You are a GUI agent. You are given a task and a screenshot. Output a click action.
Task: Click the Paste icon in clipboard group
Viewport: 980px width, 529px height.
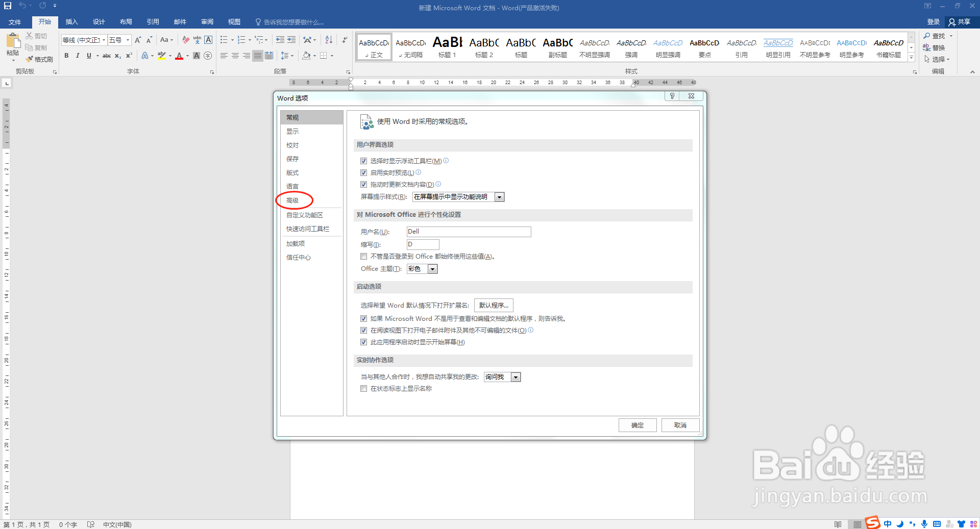[13, 41]
